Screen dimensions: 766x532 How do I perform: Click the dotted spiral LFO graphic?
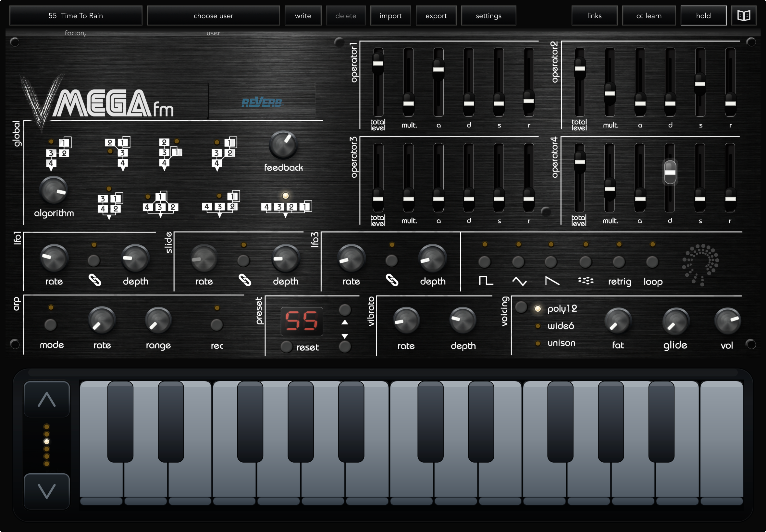click(x=700, y=265)
